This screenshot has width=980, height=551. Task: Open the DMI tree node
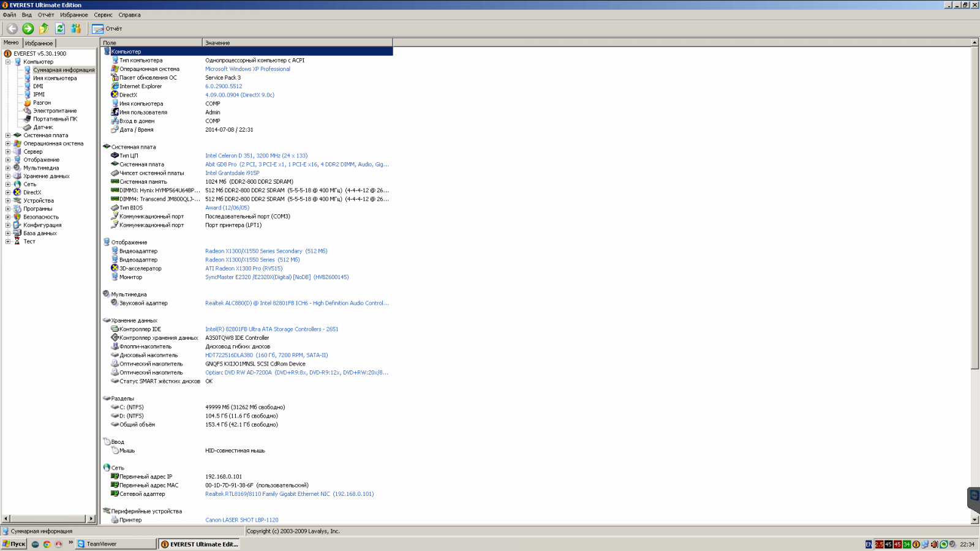pos(38,86)
